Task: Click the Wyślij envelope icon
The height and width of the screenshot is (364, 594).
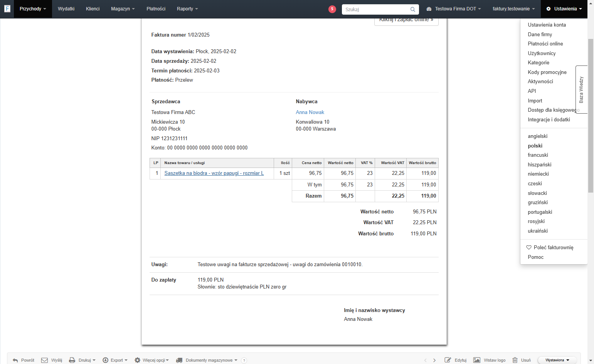Action: click(x=44, y=360)
